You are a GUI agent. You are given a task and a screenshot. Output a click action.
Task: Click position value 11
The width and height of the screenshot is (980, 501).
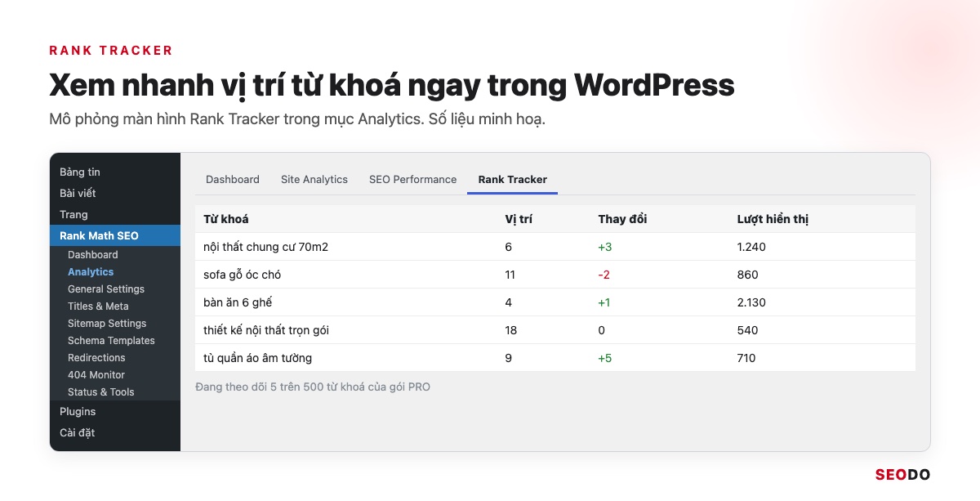point(510,275)
